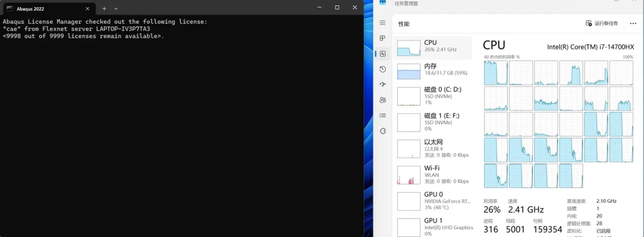Select the Performance page icon in Task Manager
Image resolution: width=644 pixels, height=237 pixels.
click(x=382, y=54)
